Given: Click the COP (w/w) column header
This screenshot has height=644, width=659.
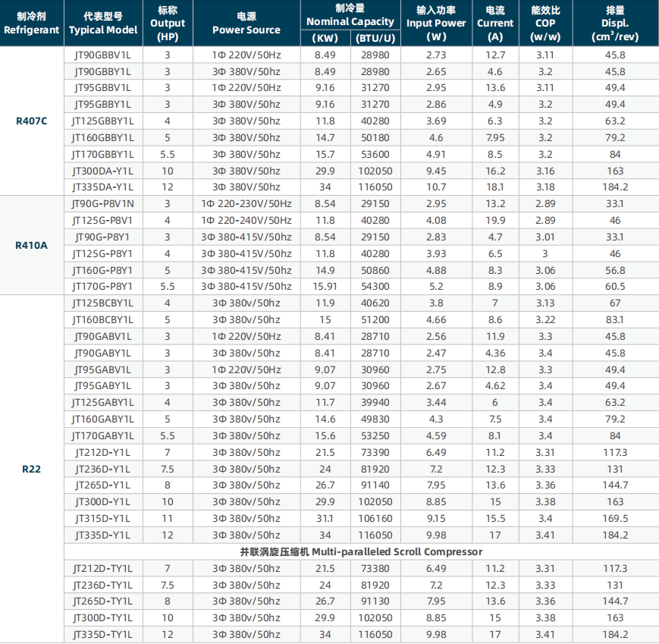Looking at the screenshot, I should 545,23.
